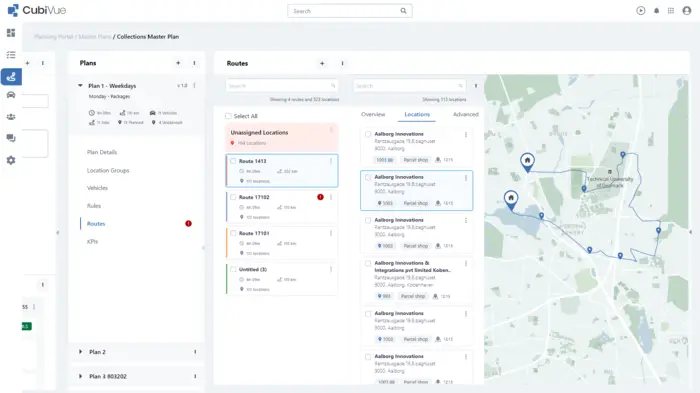Open the task list icon in sidebar
This screenshot has height=393, width=700.
pyautogui.click(x=11, y=54)
